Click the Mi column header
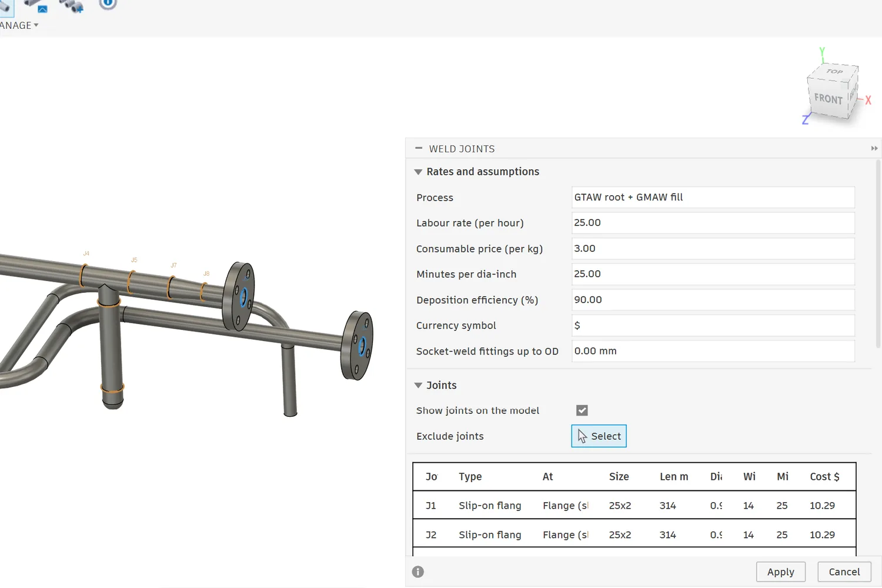The height and width of the screenshot is (588, 882). coord(783,476)
